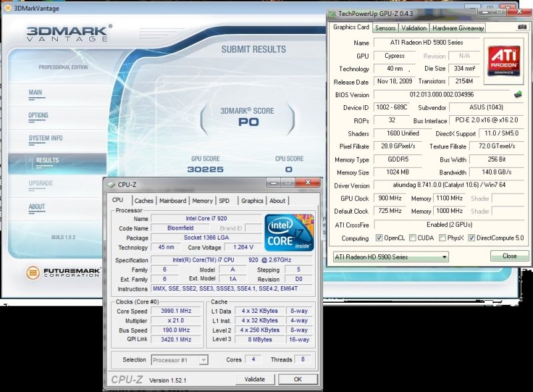Switch to the Caches tab in CPU-Z
Image resolution: width=533 pixels, height=392 pixels.
coord(144,201)
